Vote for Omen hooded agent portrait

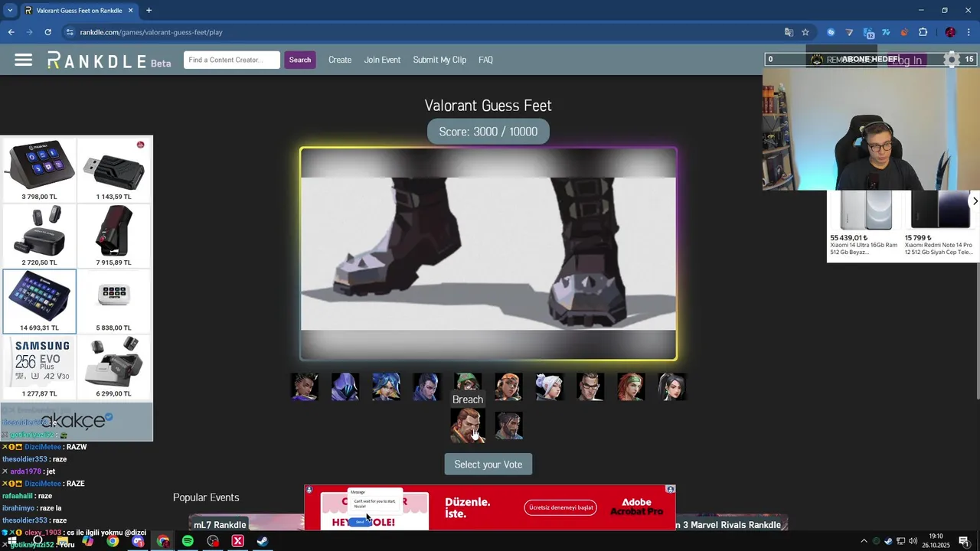[345, 386]
